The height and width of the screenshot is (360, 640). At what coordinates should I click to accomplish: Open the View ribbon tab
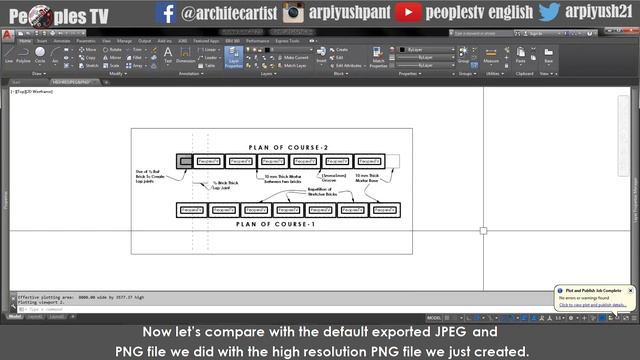pos(106,41)
